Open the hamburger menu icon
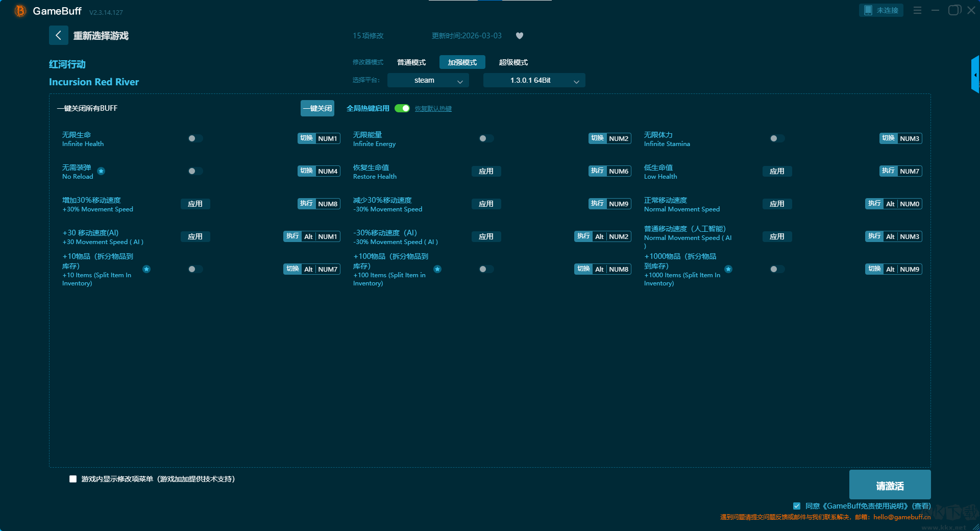 pyautogui.click(x=917, y=10)
